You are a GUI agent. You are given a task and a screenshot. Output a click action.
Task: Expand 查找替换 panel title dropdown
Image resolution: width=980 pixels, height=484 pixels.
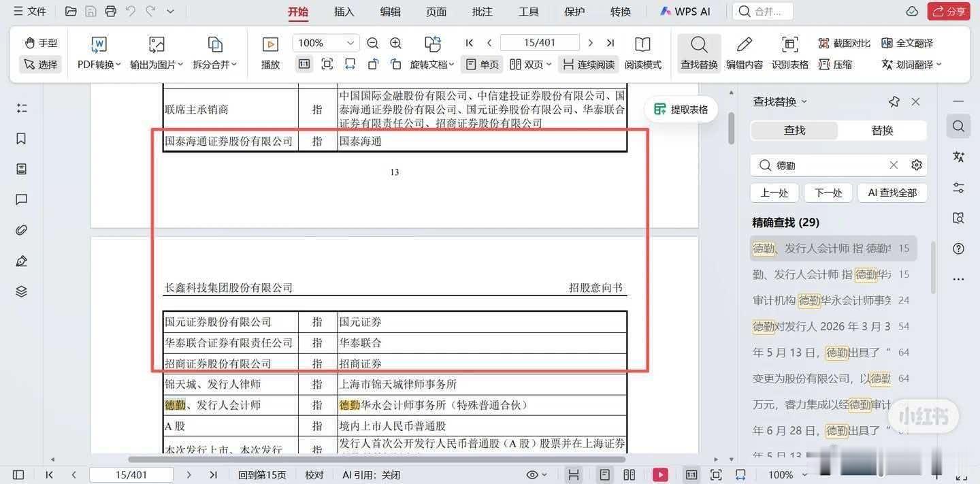[804, 101]
